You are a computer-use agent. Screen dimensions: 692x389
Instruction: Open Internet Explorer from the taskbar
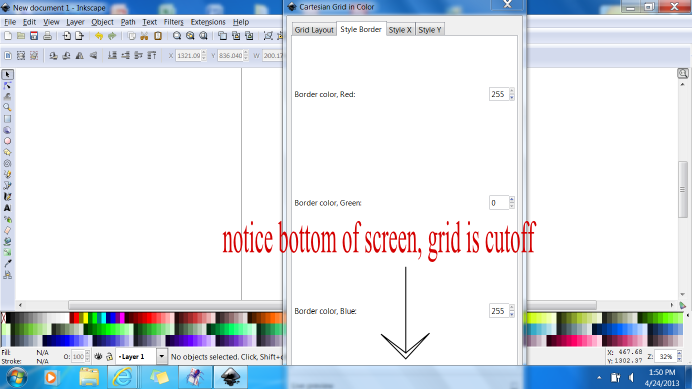click(122, 378)
